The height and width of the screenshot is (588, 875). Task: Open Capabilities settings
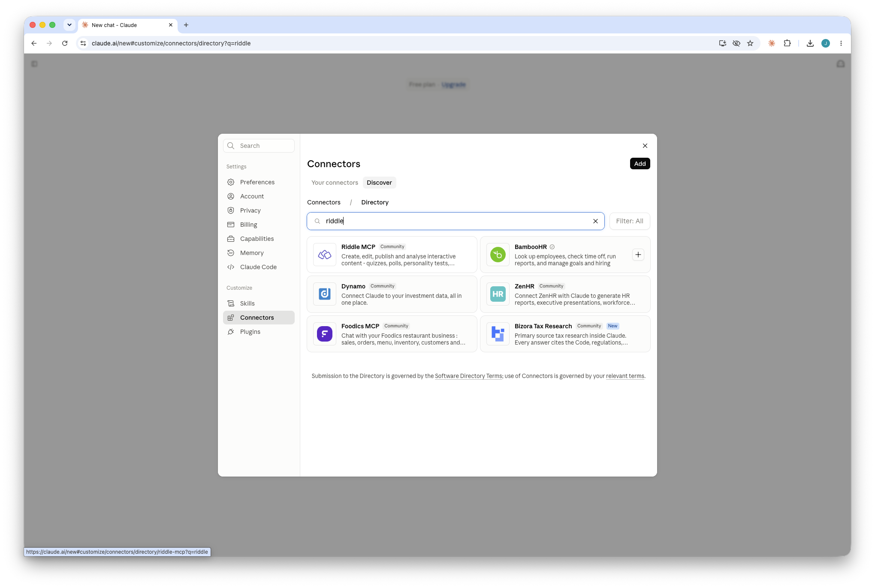(x=259, y=239)
